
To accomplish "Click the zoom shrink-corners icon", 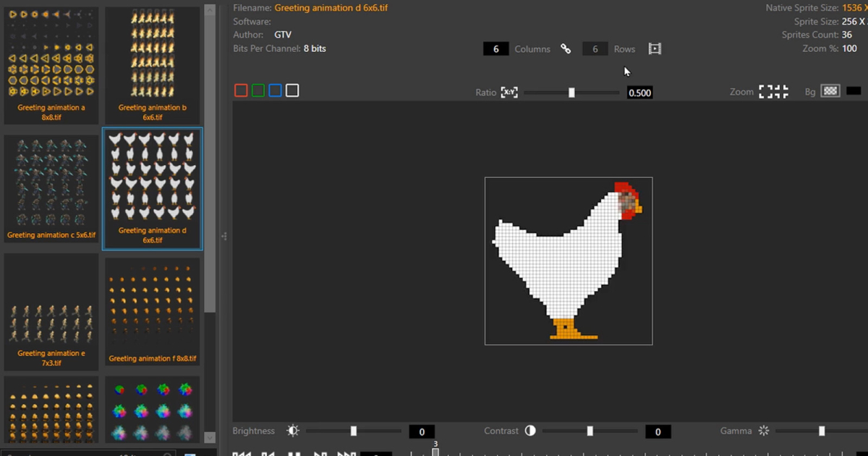I will pyautogui.click(x=782, y=92).
